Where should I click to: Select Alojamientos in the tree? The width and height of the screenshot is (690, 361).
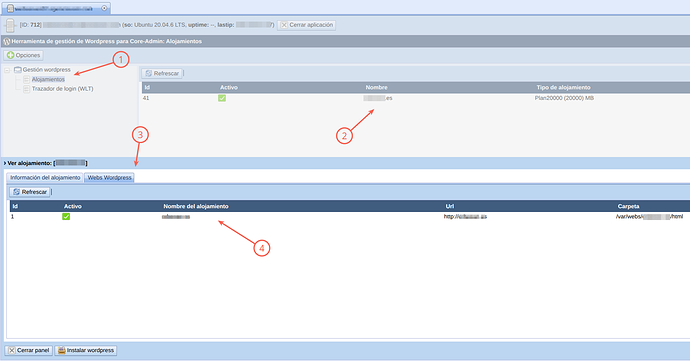(48, 79)
